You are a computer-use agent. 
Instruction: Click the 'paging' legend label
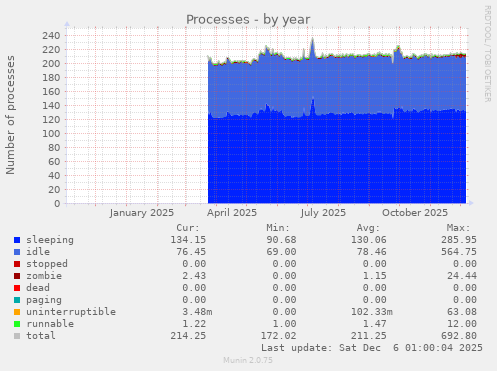point(44,300)
